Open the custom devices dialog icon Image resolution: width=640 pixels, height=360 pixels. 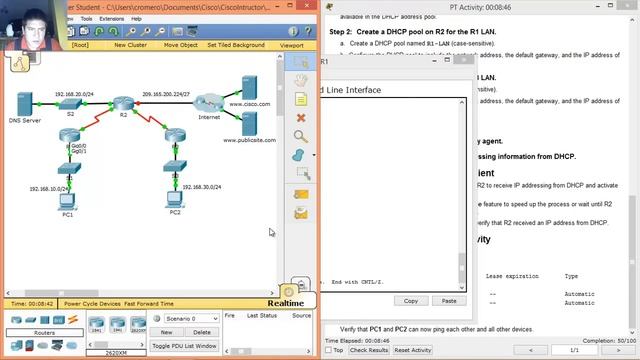pyautogui.click(x=192, y=31)
